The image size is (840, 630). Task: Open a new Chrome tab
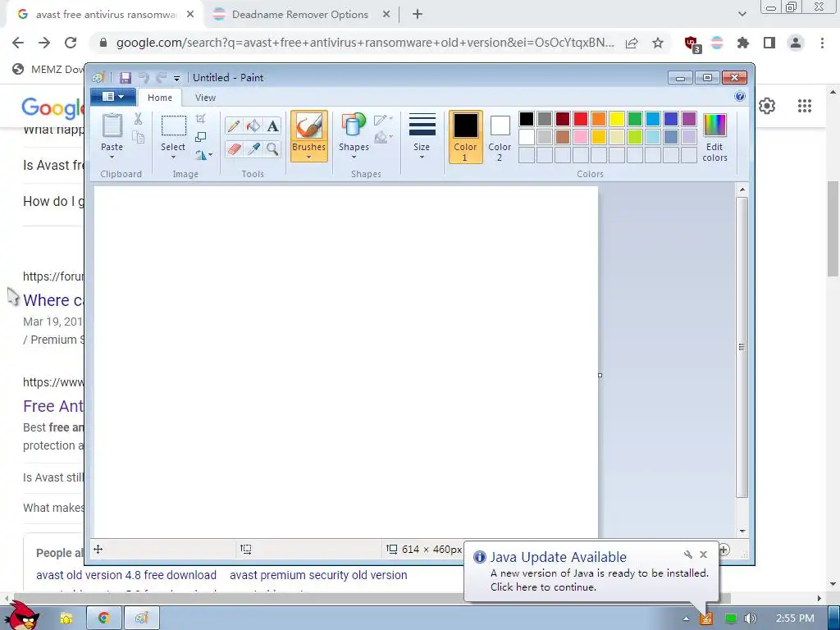[x=418, y=15]
